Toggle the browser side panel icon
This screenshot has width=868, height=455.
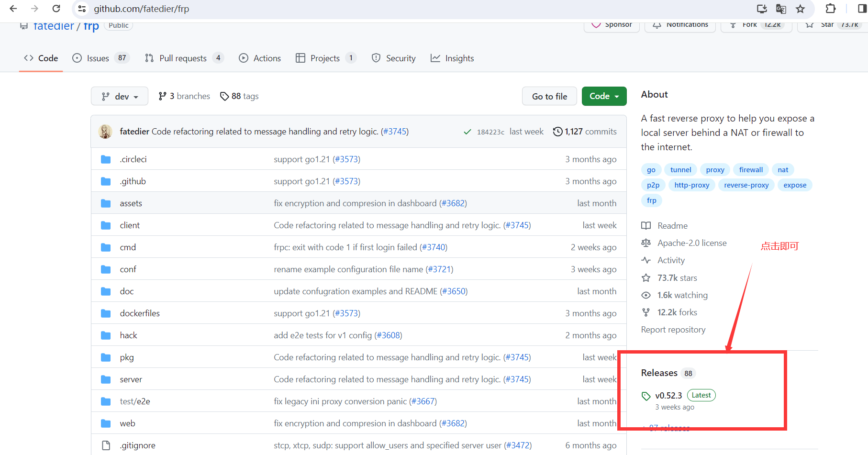point(862,9)
